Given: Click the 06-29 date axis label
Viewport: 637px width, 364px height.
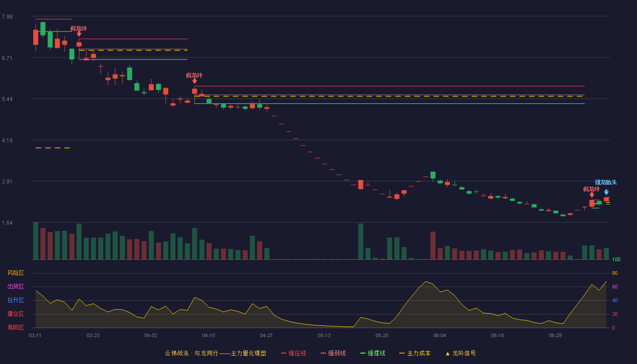Looking at the screenshot, I should 555,335.
